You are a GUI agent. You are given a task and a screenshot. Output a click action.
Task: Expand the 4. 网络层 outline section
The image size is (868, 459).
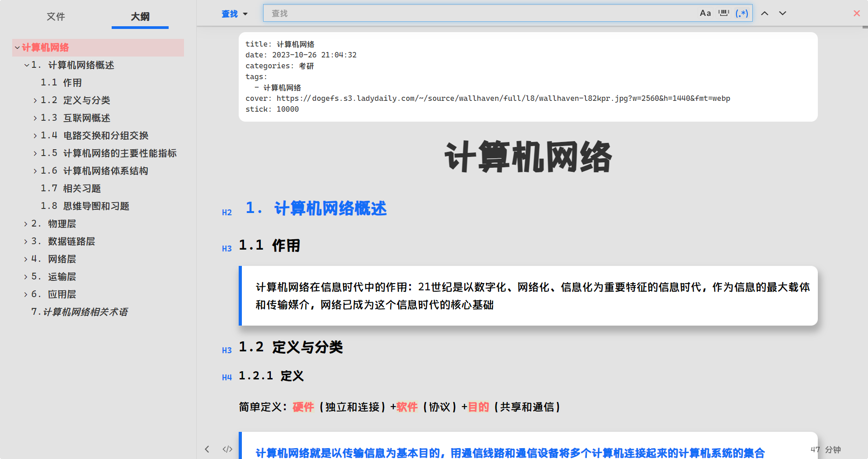[x=26, y=259]
